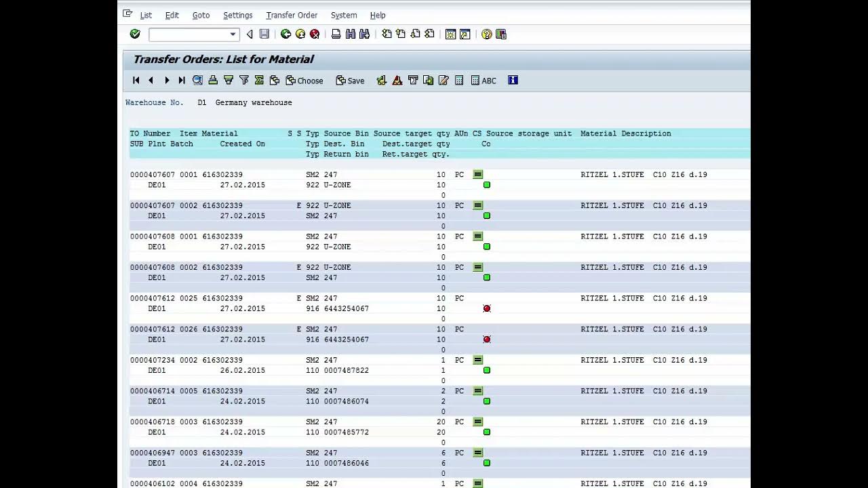Image resolution: width=868 pixels, height=488 pixels.
Task: Sort the list in descending order
Action: 229,80
